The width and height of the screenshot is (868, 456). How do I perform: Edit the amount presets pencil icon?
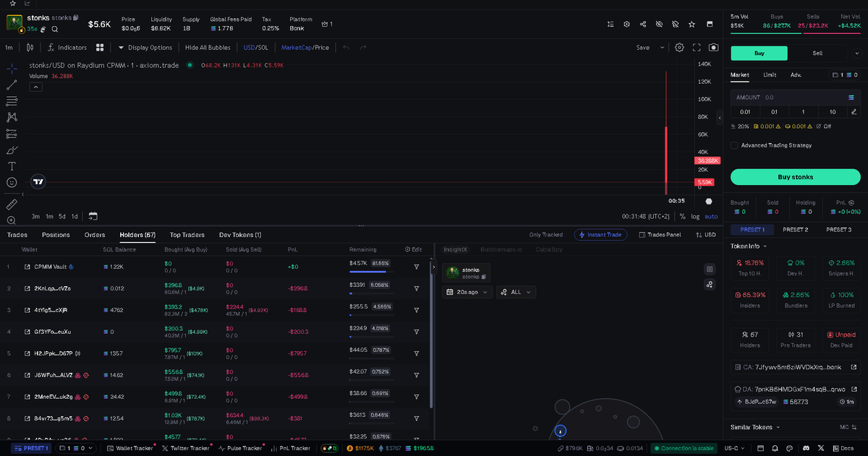(854, 112)
